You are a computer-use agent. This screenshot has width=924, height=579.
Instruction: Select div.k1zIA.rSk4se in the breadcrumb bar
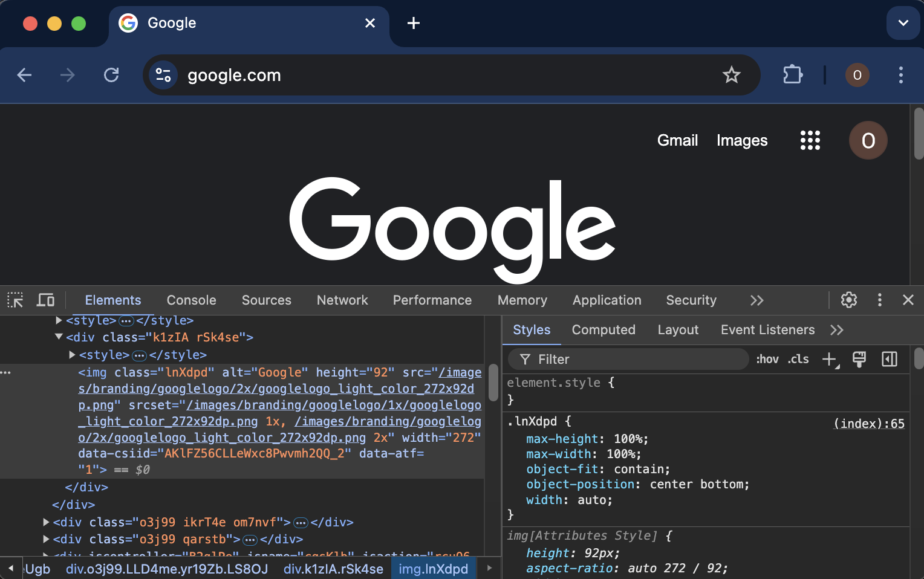click(x=333, y=569)
